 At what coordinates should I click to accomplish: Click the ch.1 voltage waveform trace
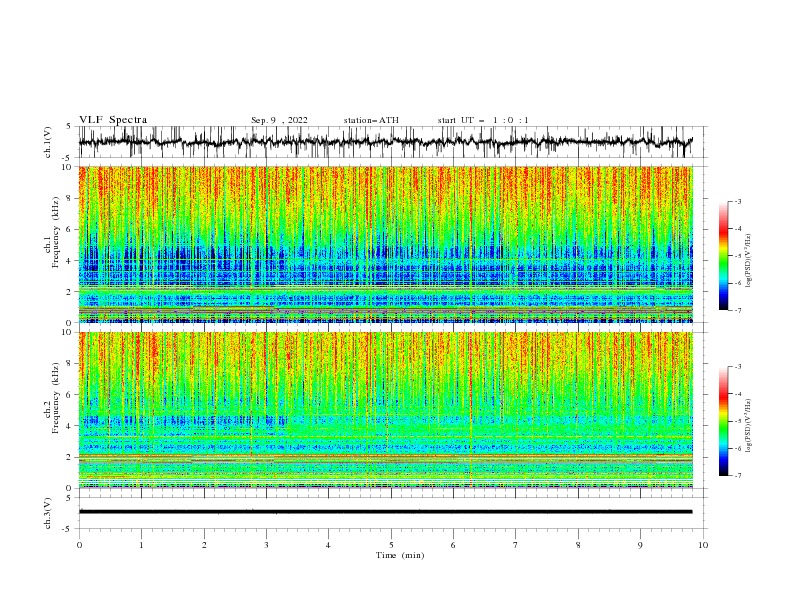click(x=385, y=142)
